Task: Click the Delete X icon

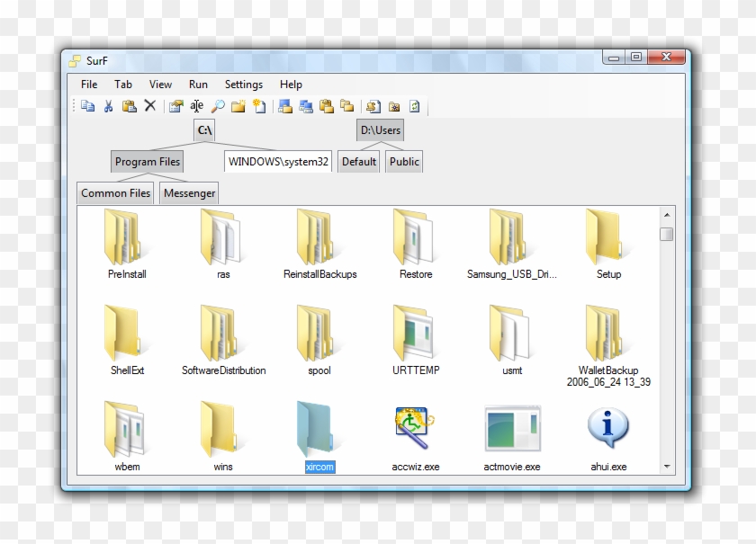Action: 150,105
